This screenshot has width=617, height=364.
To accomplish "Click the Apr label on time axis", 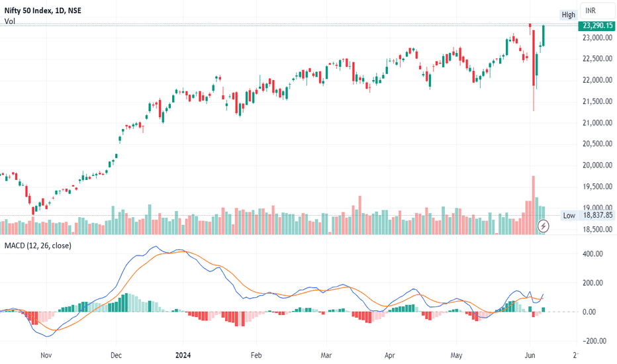I will point(389,355).
